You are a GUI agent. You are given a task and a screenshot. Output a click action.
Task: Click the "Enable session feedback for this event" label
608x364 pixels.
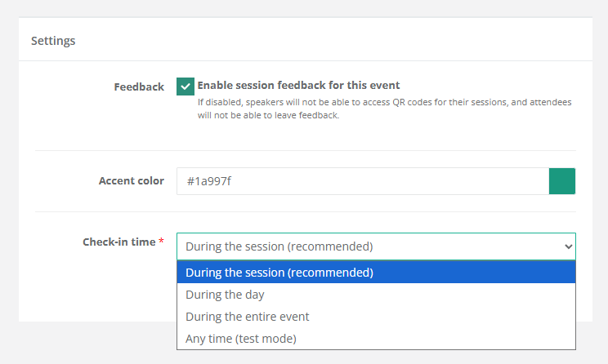pyautogui.click(x=298, y=85)
